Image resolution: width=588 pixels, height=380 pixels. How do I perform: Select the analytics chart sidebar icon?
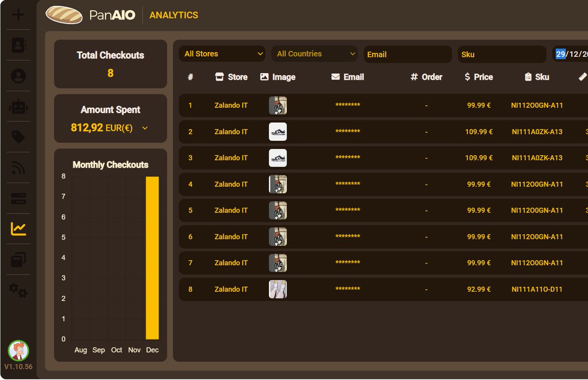pyautogui.click(x=18, y=229)
